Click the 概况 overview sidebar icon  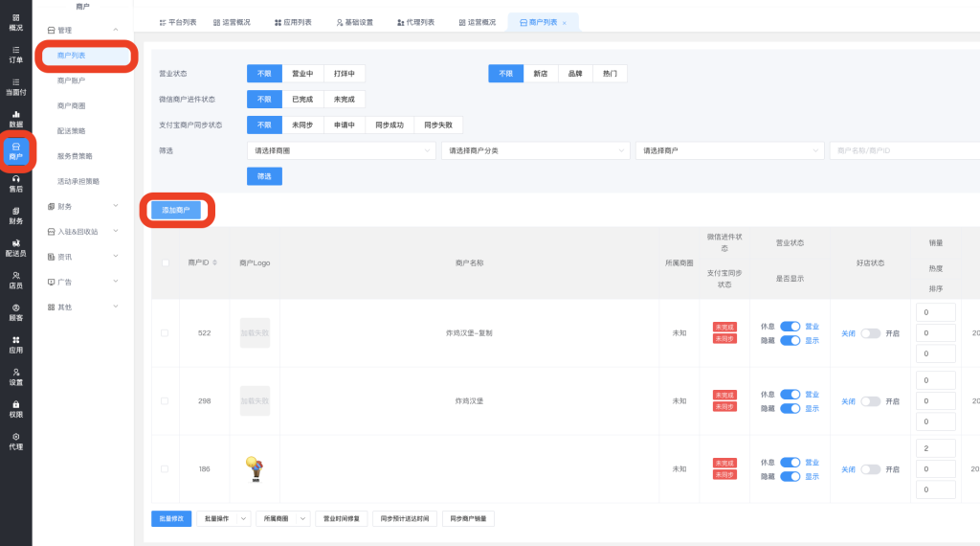click(x=15, y=22)
